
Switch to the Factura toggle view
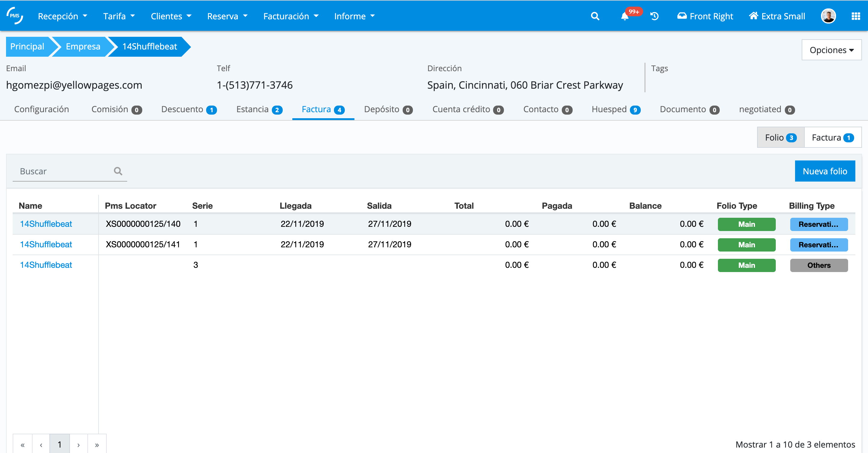pos(832,138)
